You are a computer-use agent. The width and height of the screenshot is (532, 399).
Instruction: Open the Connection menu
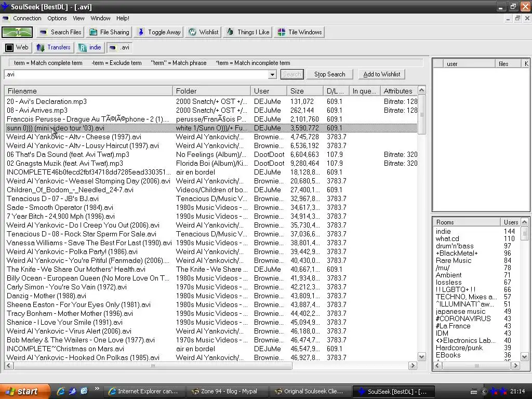[x=27, y=18]
